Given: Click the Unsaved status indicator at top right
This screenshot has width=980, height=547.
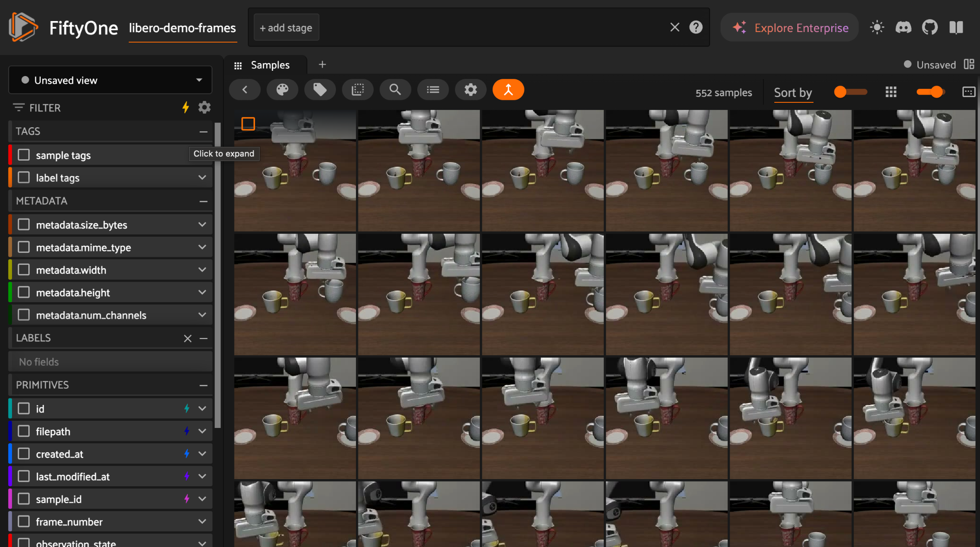Looking at the screenshot, I should pyautogui.click(x=930, y=65).
